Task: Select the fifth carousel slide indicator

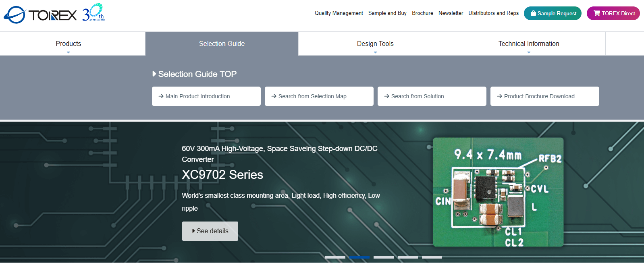Action: point(432,257)
